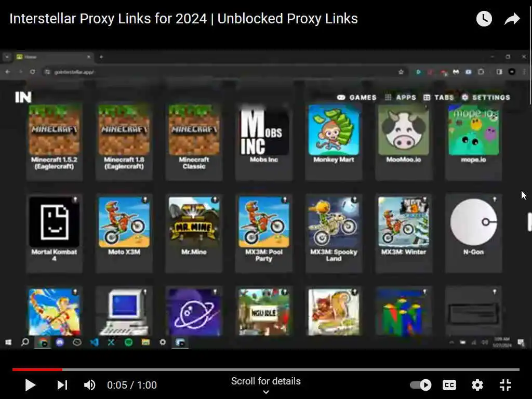Click the page scrollbar thumb on right
This screenshot has width=532, height=399.
pos(529,222)
